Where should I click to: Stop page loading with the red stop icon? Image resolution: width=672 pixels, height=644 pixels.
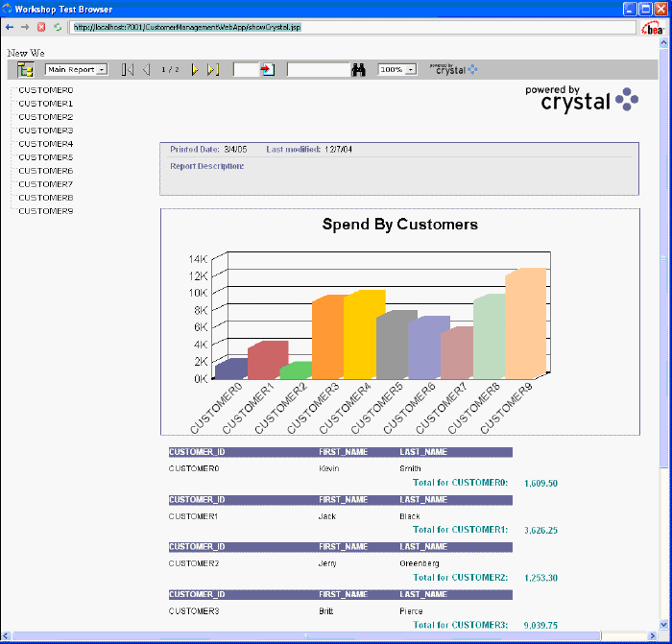[x=41, y=27]
